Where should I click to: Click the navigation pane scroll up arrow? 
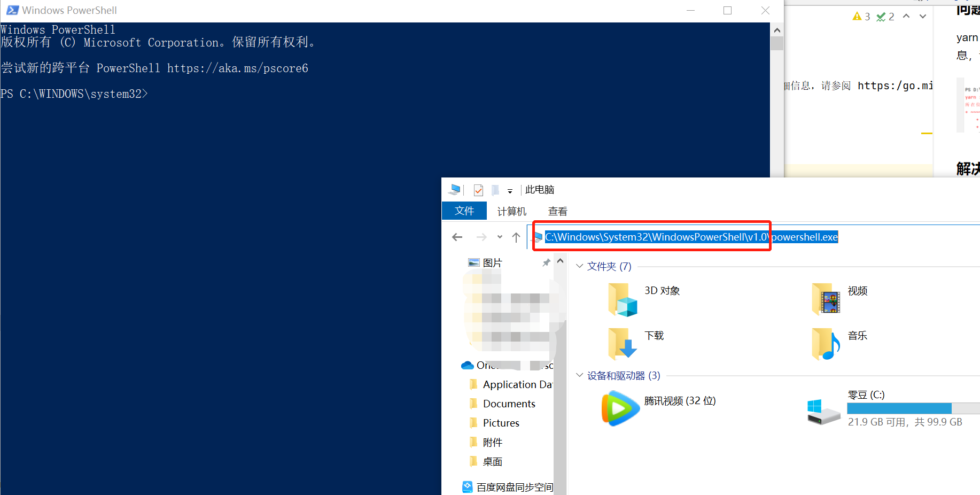point(560,261)
